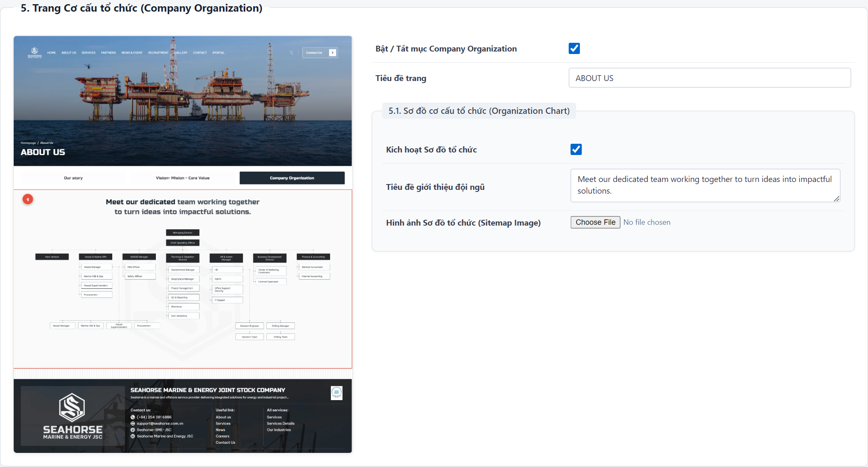Click the Seahorse logo in preview header
This screenshot has height=467, width=868.
click(35, 52)
